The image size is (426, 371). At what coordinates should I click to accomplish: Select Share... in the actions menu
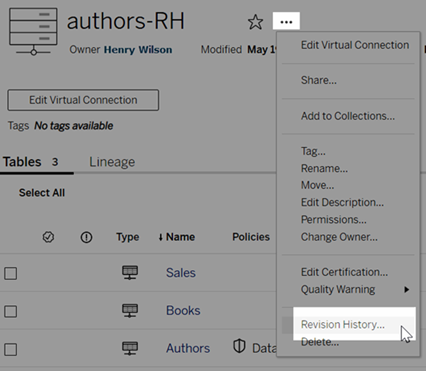click(x=319, y=80)
